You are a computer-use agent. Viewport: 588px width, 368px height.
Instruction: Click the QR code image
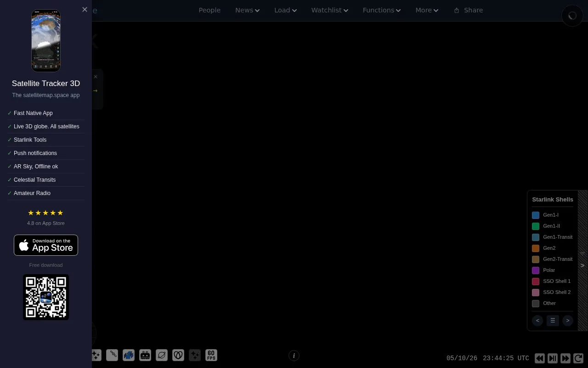46,297
